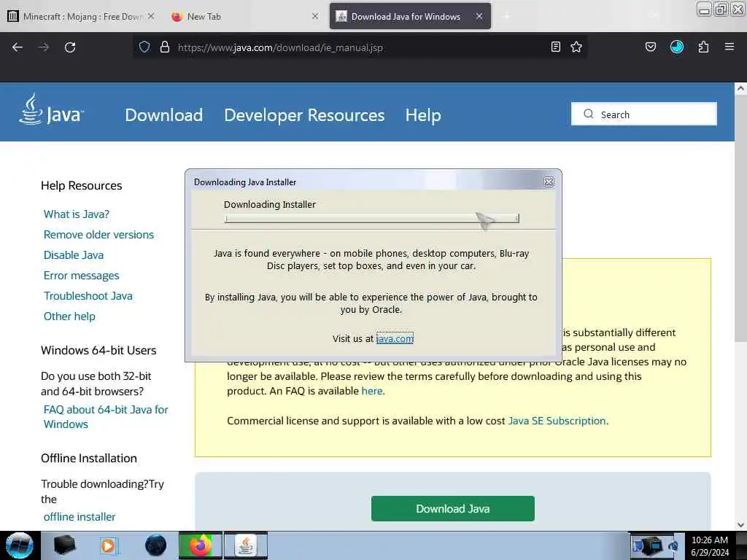The height and width of the screenshot is (560, 747).
Task: Open the Troubleshoot Java link
Action: coord(88,296)
